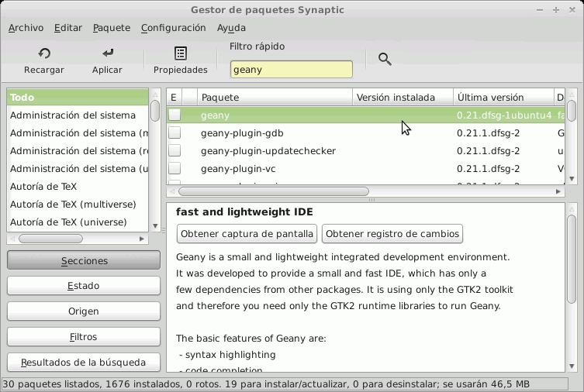Open Propiedades list icon in toolbar
This screenshot has height=392, width=584.
tap(181, 53)
